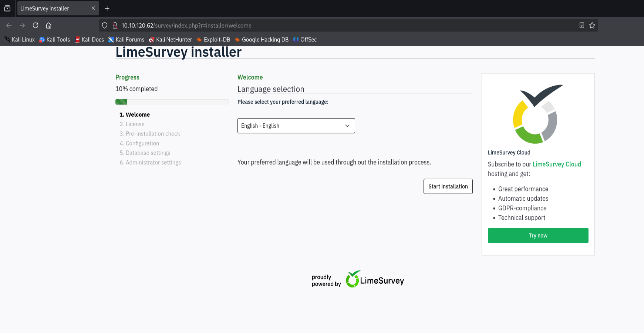Open the OffSec bookmark
Screen dimensions: 644x333
coord(305,40)
